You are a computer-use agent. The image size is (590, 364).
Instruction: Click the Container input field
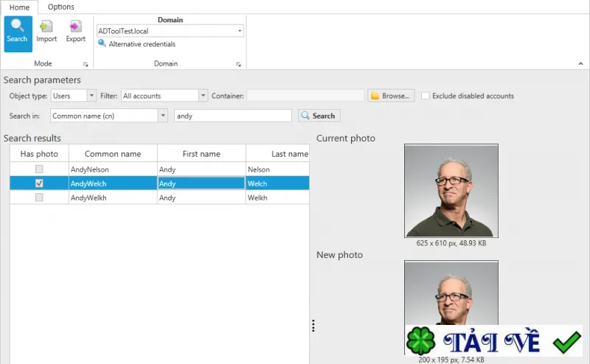tap(305, 96)
